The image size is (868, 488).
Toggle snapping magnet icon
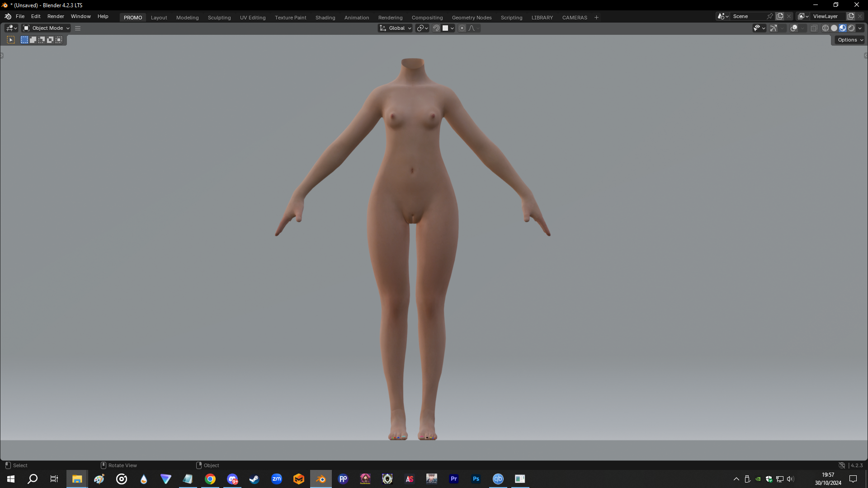click(x=436, y=28)
